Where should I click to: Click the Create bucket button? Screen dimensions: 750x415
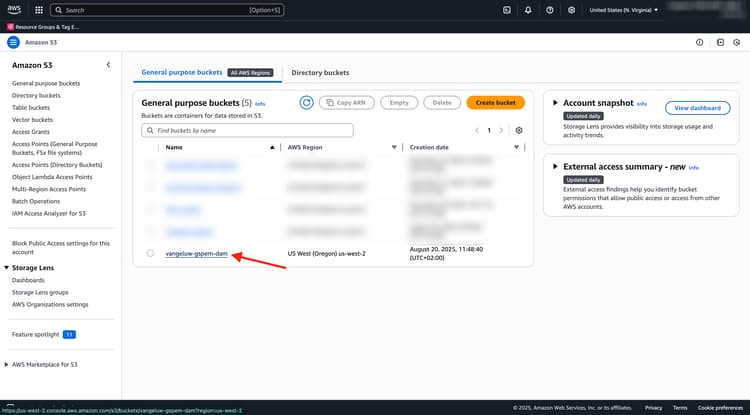[x=496, y=103]
